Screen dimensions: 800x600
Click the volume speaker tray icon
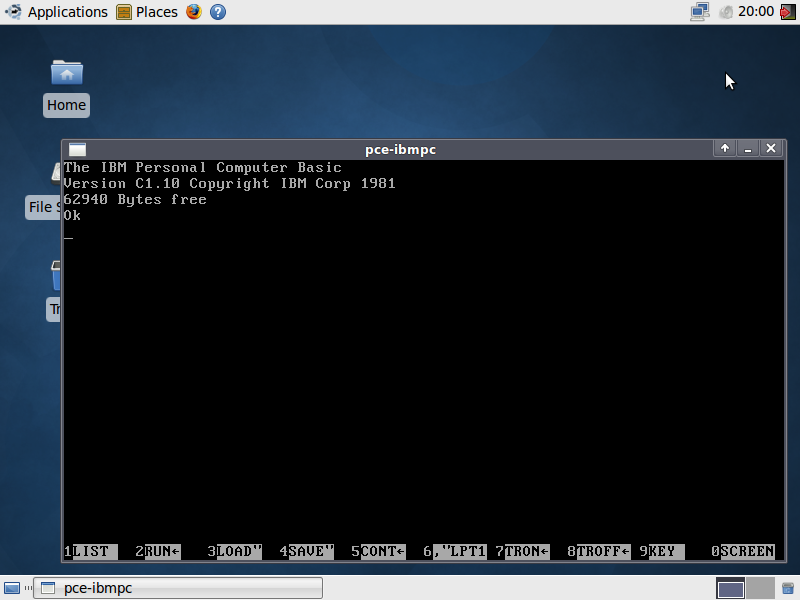click(725, 12)
